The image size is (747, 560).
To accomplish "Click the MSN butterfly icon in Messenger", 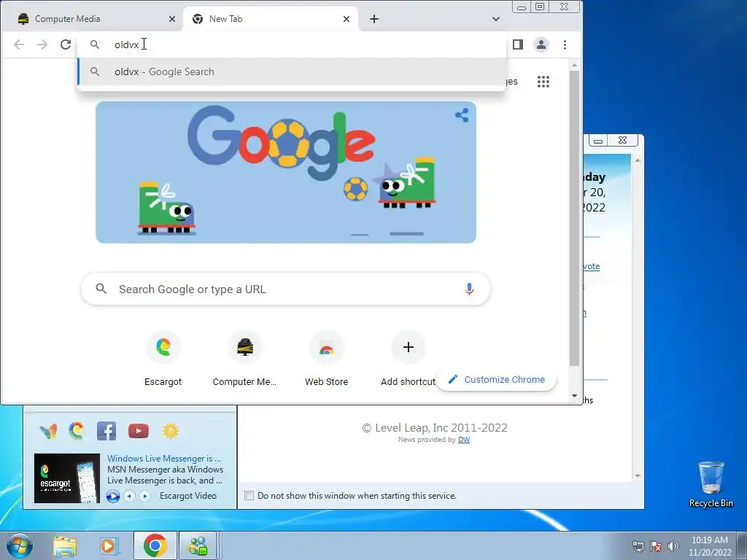I will click(x=48, y=431).
